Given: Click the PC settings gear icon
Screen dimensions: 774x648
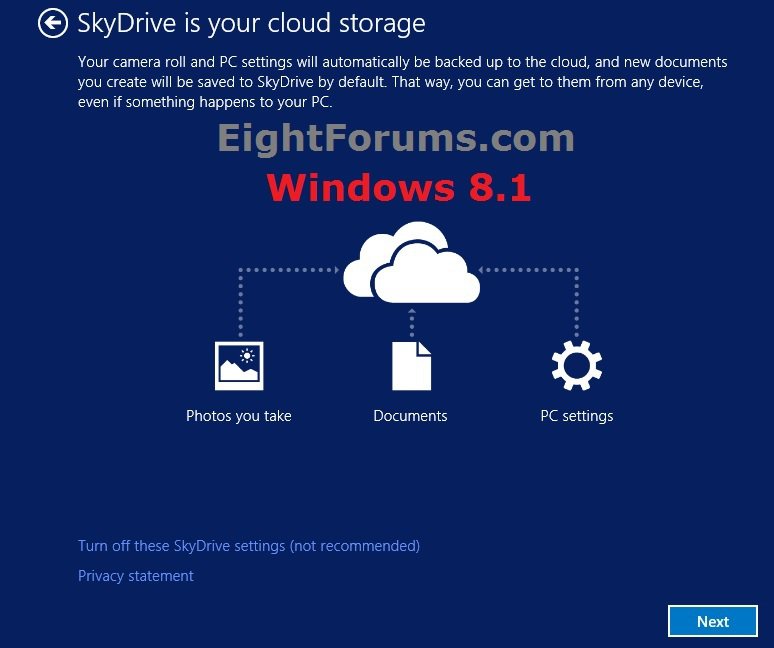Looking at the screenshot, I should pyautogui.click(x=577, y=366).
